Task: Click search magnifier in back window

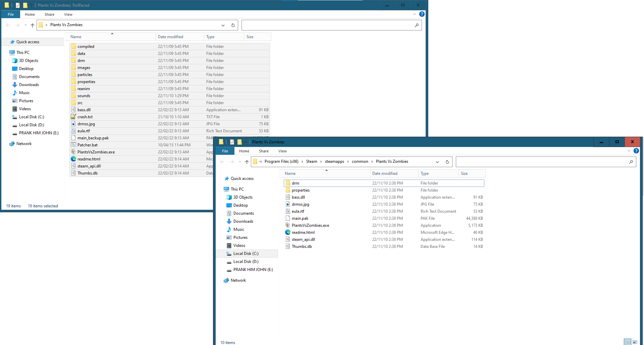Action: pyautogui.click(x=417, y=25)
